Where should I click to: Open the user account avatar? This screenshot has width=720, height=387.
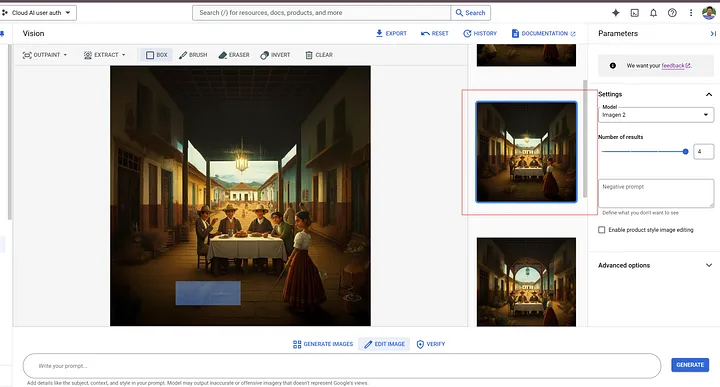coord(709,13)
